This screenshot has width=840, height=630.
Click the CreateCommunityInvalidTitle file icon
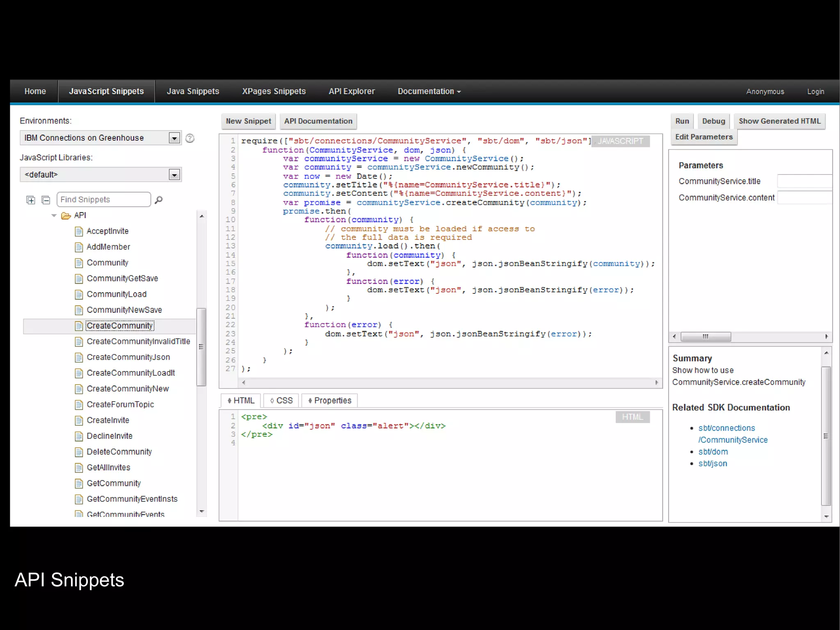coord(79,342)
